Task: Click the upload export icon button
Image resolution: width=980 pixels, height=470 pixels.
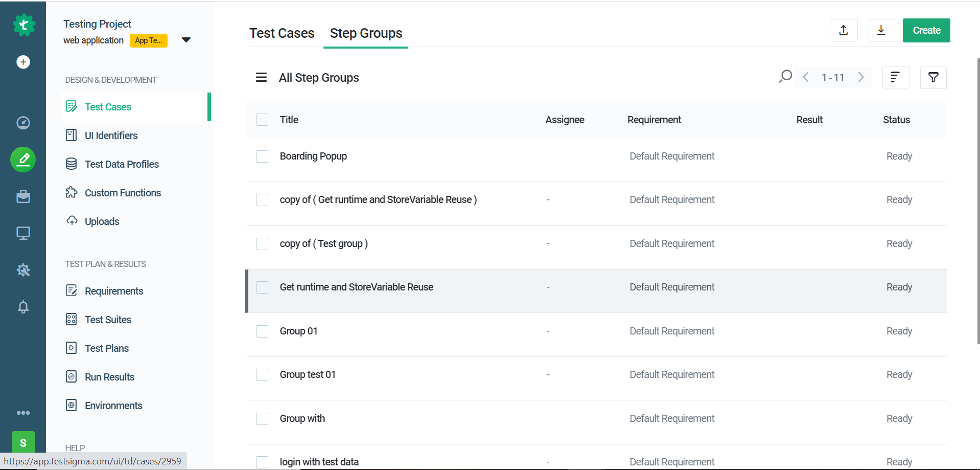Action: 844,30
